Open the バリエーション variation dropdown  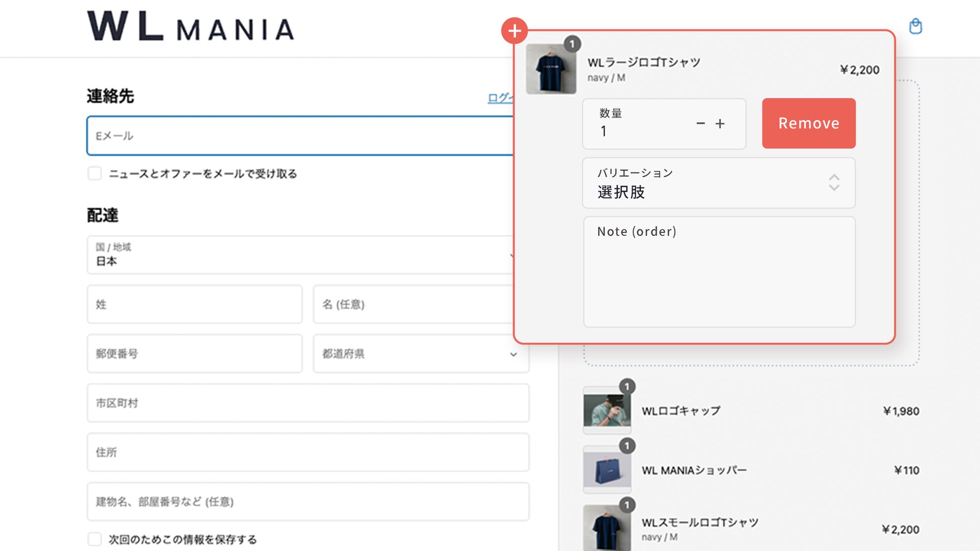[719, 183]
